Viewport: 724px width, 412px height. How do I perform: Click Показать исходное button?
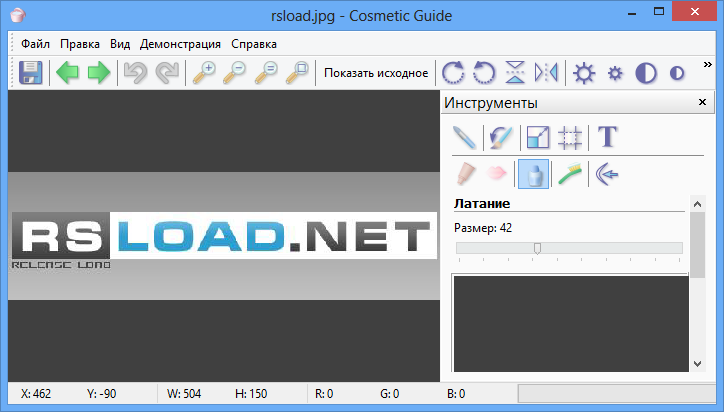(376, 73)
